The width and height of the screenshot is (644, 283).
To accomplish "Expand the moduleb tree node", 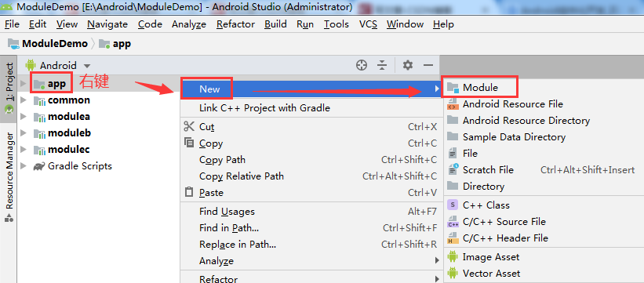I will pos(23,133).
